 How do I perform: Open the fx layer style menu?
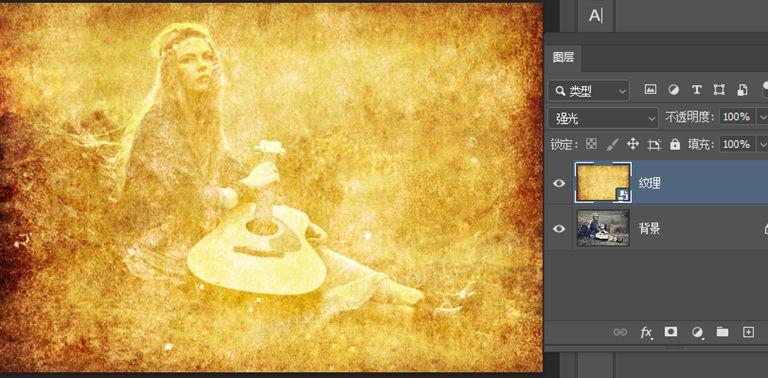647,332
